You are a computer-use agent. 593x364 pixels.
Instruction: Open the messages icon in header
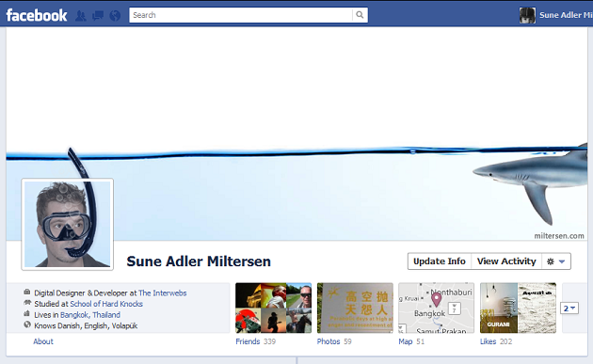click(x=98, y=15)
